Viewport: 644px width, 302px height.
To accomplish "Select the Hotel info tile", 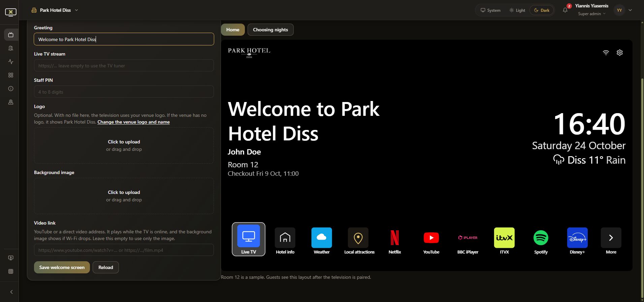I will [x=285, y=241].
